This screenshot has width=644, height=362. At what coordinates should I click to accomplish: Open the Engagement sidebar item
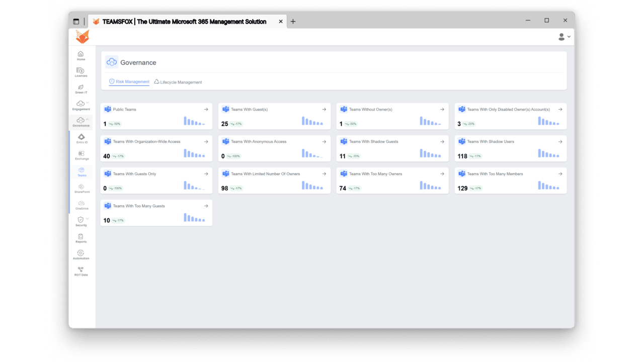click(80, 106)
